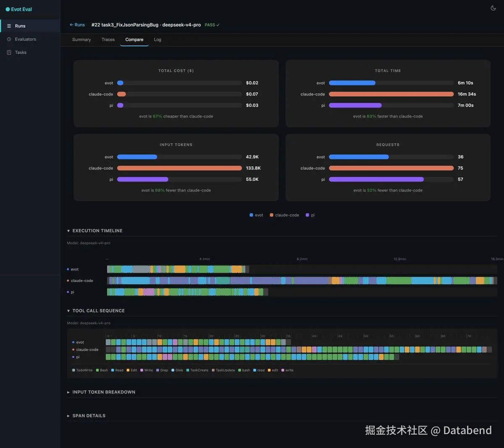This screenshot has height=448, width=504.
Task: Click the evot row in the execution timeline
Action: pyautogui.click(x=302, y=269)
